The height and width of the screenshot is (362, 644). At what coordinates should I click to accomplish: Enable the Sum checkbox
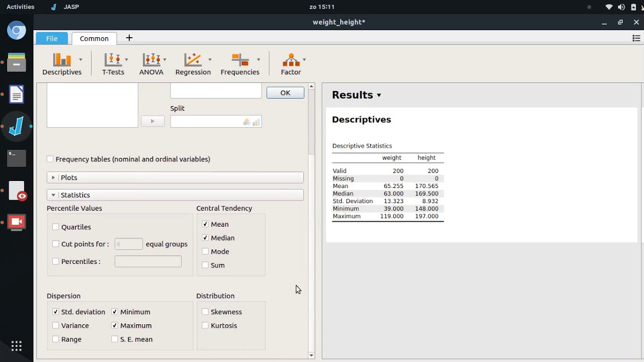click(x=205, y=265)
